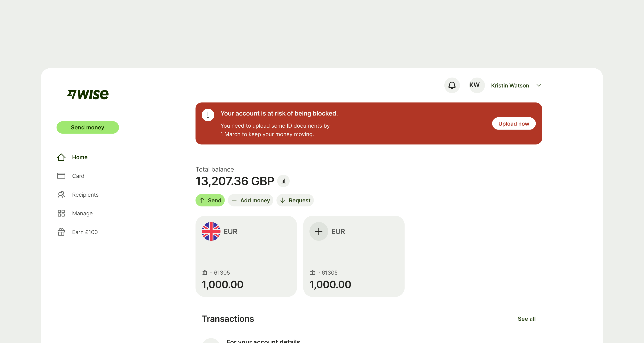Expand the Kristin Watson account chevron
The height and width of the screenshot is (343, 644).
coord(539,85)
